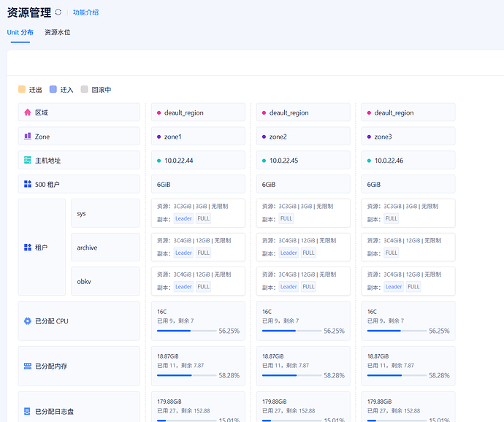Click the gray 回滚中 legend swatch
This screenshot has height=422, width=504.
[84, 90]
